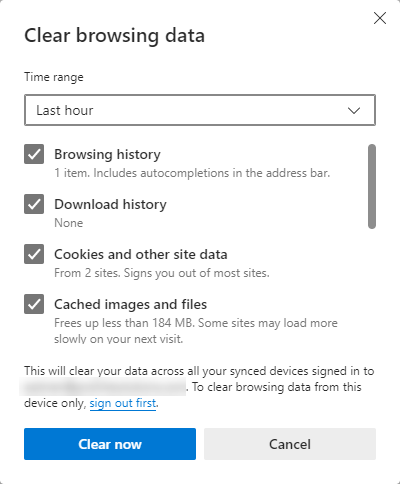
Task: Click the data types list scrollbar
Action: [372, 187]
